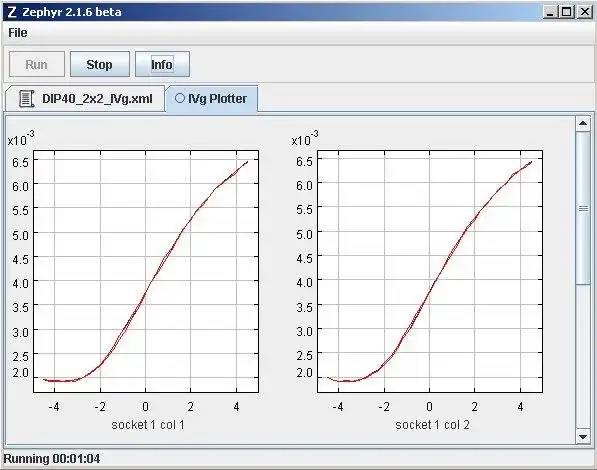Stop the running measurement
Screen dimensions: 597x470
point(100,64)
